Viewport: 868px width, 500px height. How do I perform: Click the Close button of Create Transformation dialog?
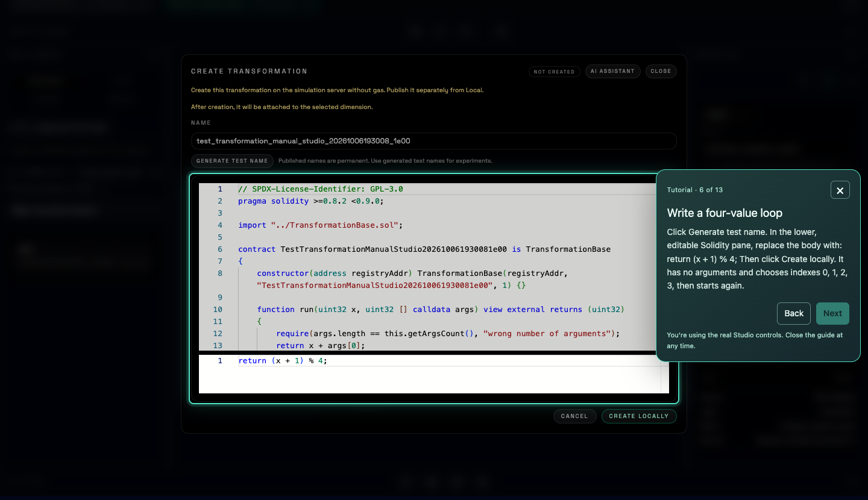pyautogui.click(x=661, y=71)
